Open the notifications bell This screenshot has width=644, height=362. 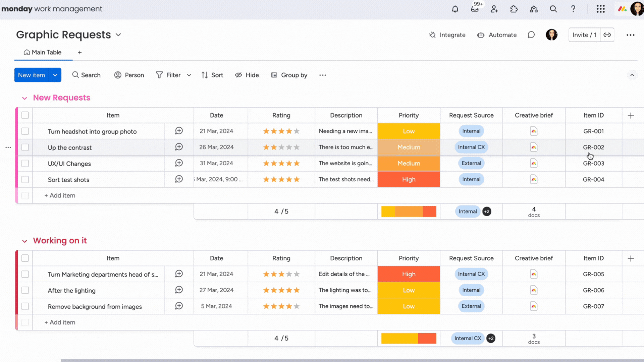[455, 9]
